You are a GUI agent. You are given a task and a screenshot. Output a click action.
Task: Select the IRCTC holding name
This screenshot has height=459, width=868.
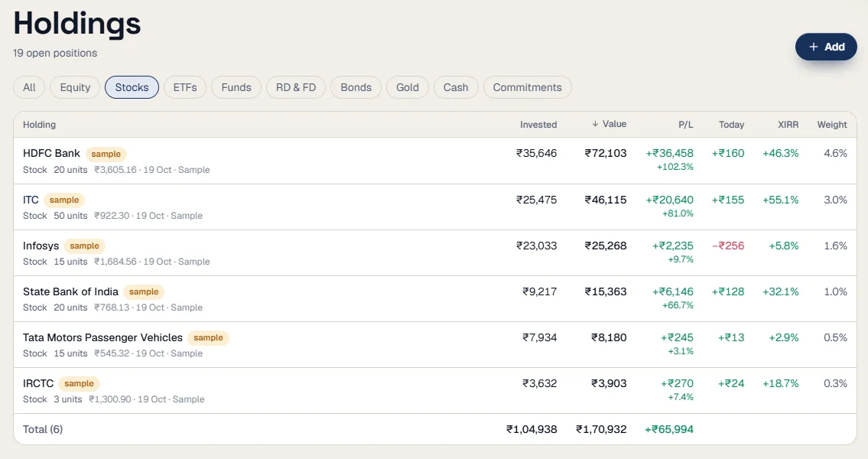pyautogui.click(x=38, y=384)
